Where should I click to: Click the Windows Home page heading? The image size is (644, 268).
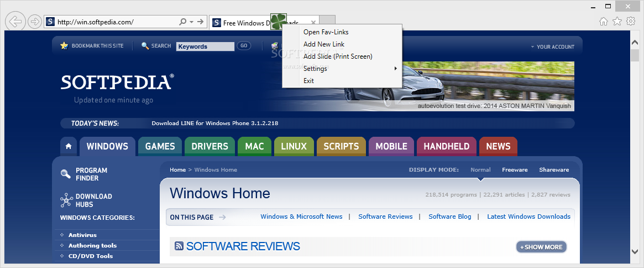[219, 193]
